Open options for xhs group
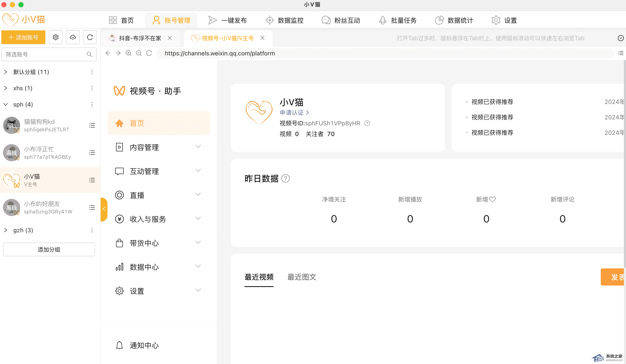Image resolution: width=626 pixels, height=364 pixels. pyautogui.click(x=92, y=88)
